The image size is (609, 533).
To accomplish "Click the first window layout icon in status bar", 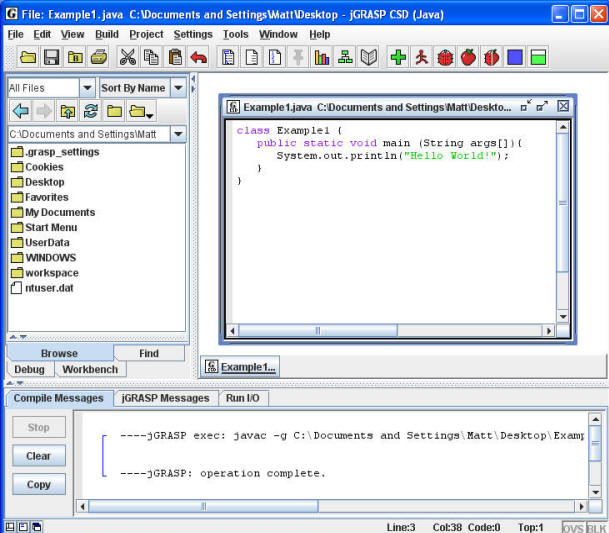I will 10,527.
